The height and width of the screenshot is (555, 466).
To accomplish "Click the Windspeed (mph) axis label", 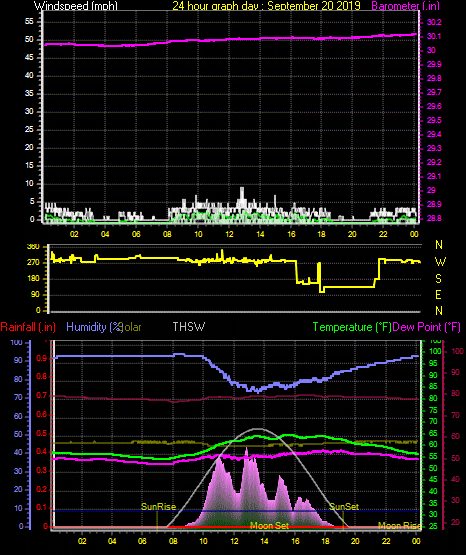I will click(76, 6).
